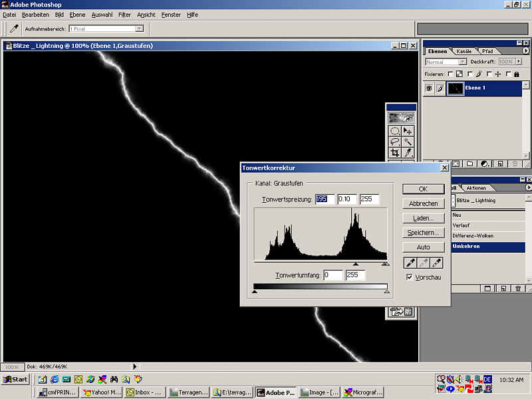Click the new folder icon in Layers panel
The width and height of the screenshot is (532, 399).
(469, 164)
